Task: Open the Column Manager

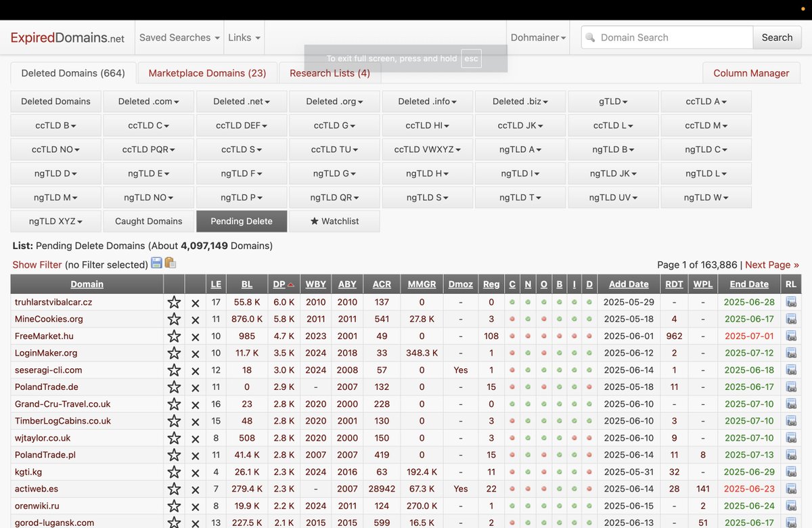Action: point(751,72)
